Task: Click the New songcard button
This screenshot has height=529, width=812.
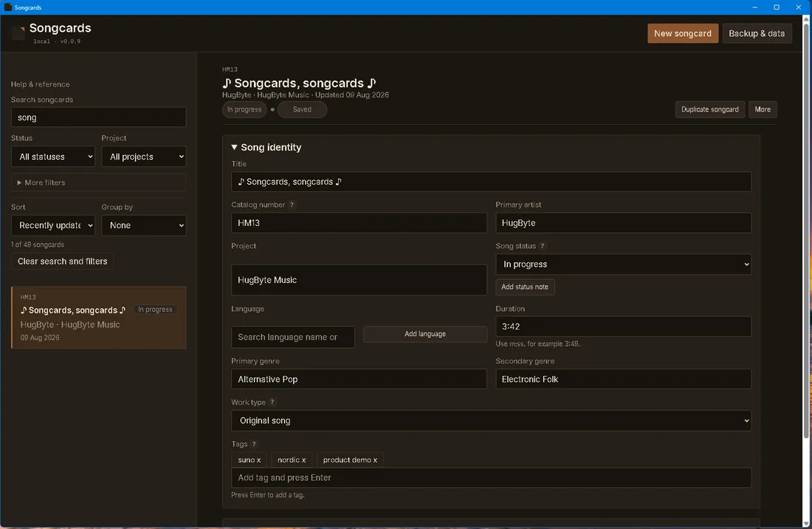Action: click(x=683, y=33)
